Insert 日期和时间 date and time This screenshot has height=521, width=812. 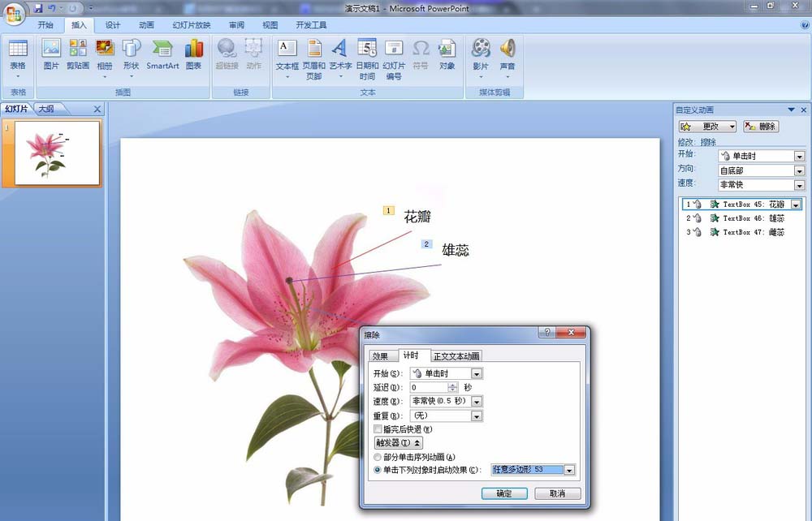[x=367, y=58]
